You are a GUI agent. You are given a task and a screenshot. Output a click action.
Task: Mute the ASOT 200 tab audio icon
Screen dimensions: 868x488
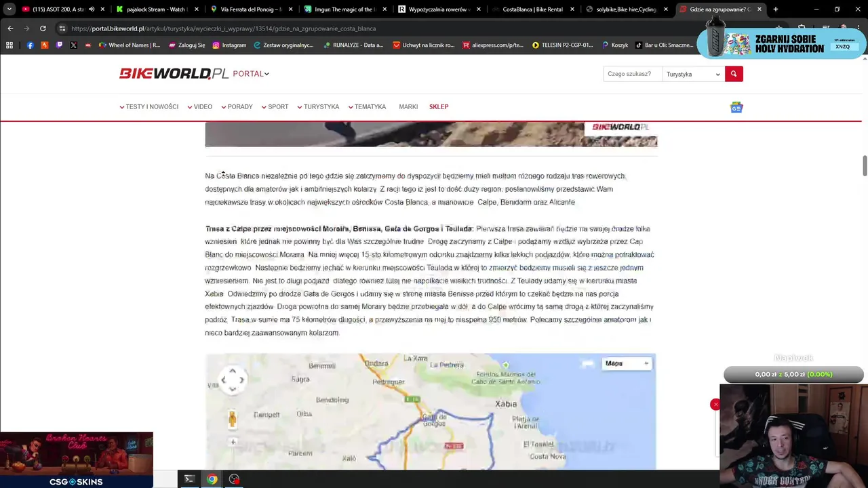click(x=92, y=9)
